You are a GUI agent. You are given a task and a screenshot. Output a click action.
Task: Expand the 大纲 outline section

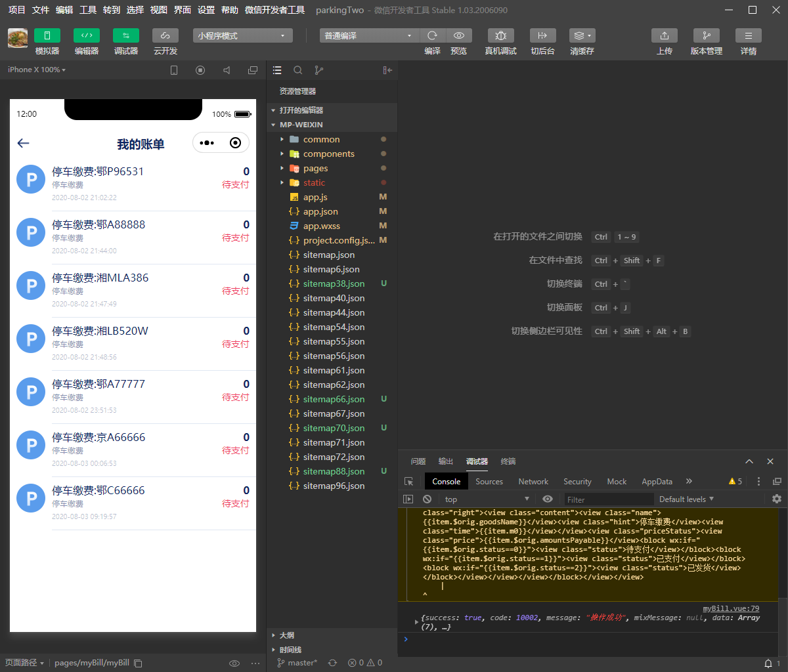pyautogui.click(x=332, y=635)
